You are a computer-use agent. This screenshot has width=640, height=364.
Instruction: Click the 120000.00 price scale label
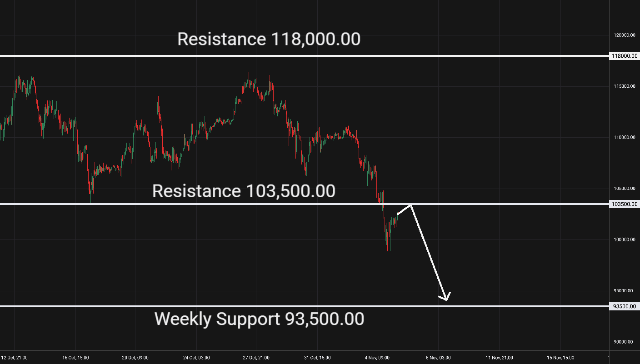(623, 35)
